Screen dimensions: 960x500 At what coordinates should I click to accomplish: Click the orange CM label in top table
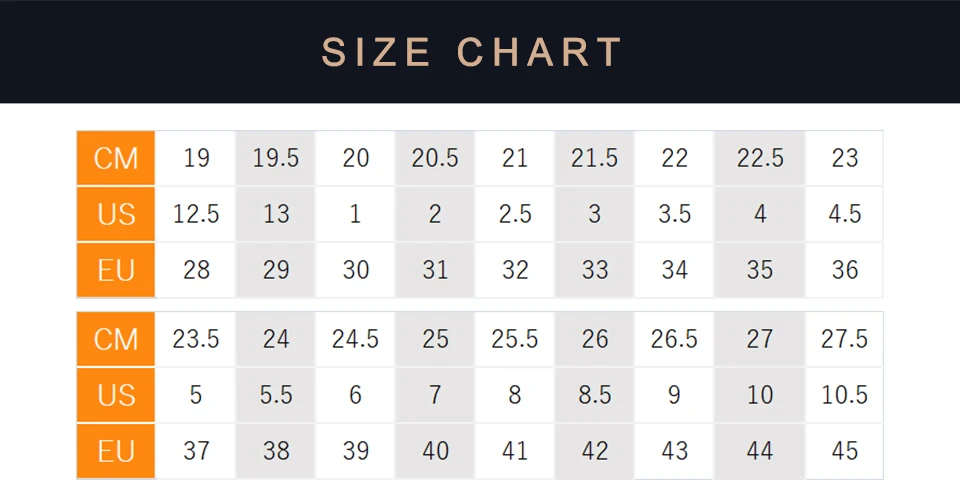point(116,158)
